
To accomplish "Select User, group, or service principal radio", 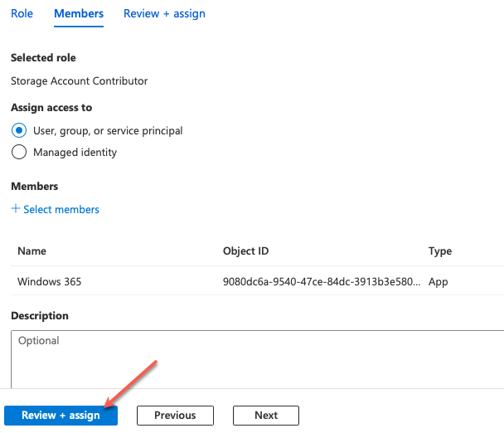I will pyautogui.click(x=19, y=130).
